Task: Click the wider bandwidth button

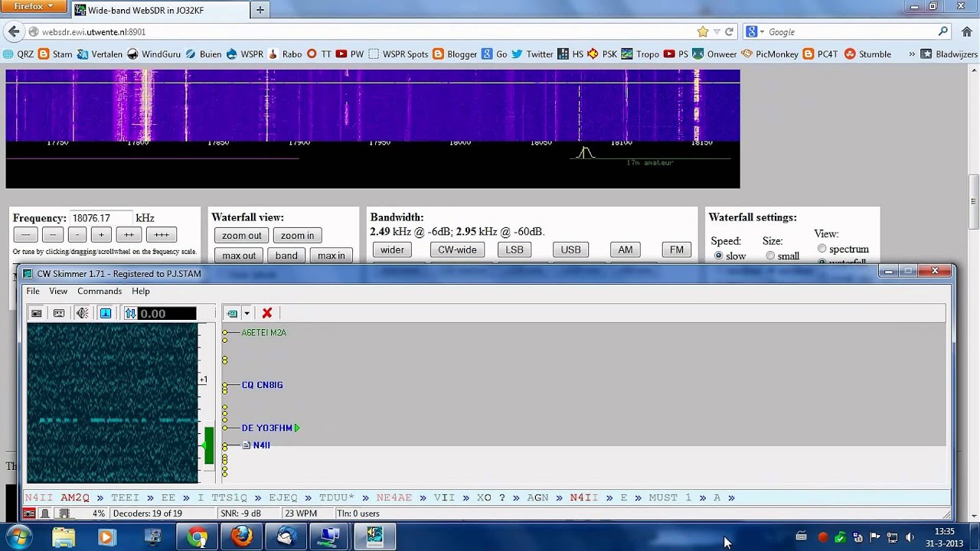Action: pos(392,249)
